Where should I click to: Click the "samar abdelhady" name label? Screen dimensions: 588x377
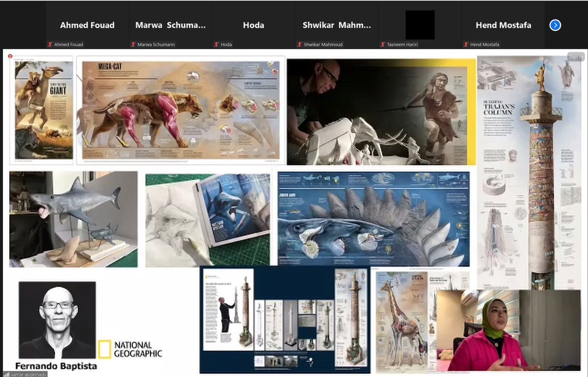[x=28, y=374]
